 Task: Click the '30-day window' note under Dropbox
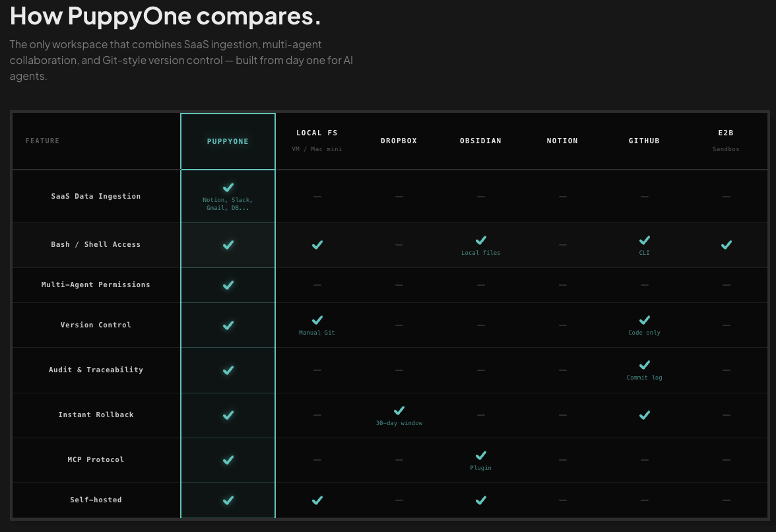pos(399,423)
